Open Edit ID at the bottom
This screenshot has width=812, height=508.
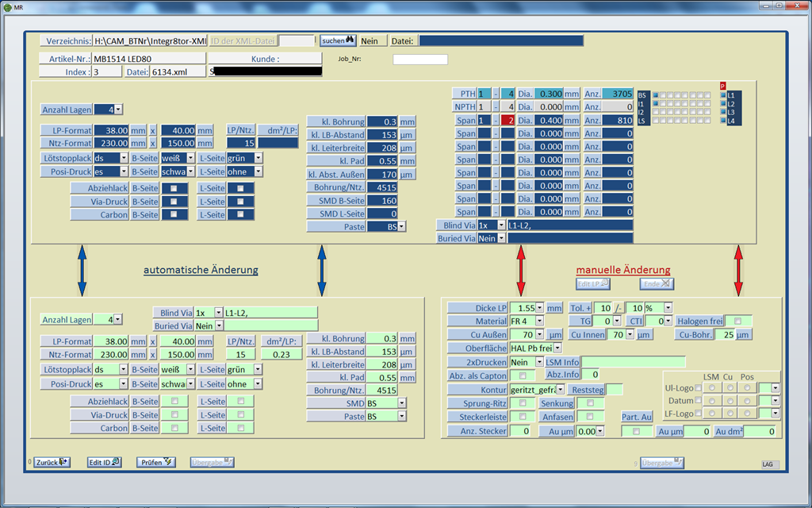[104, 462]
